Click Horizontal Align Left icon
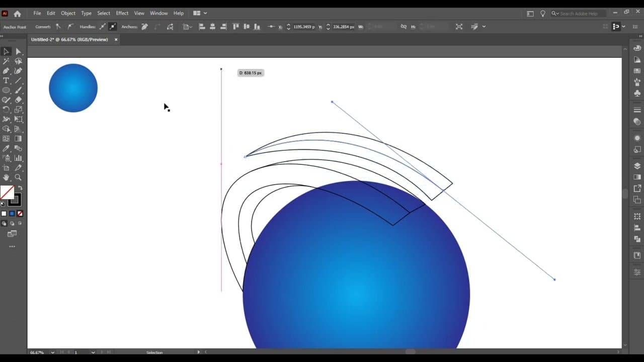Image resolution: width=644 pixels, height=362 pixels. pos(202,27)
